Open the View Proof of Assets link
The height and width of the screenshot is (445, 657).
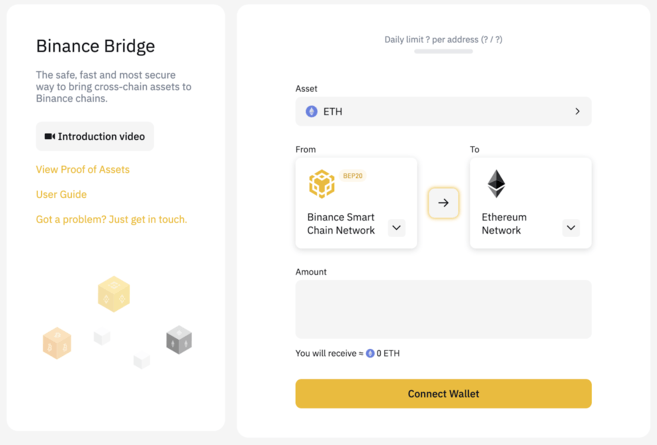[x=83, y=170]
